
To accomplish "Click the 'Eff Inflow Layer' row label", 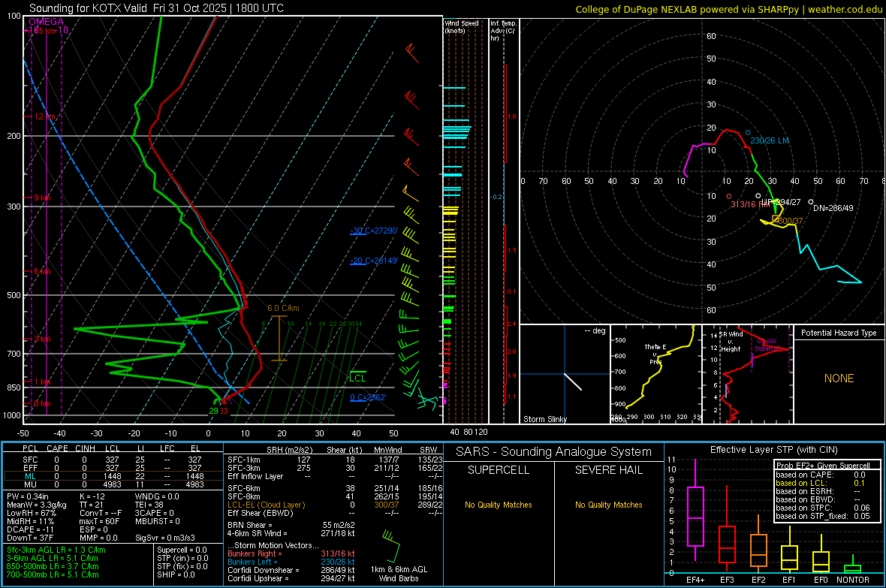I will click(255, 476).
